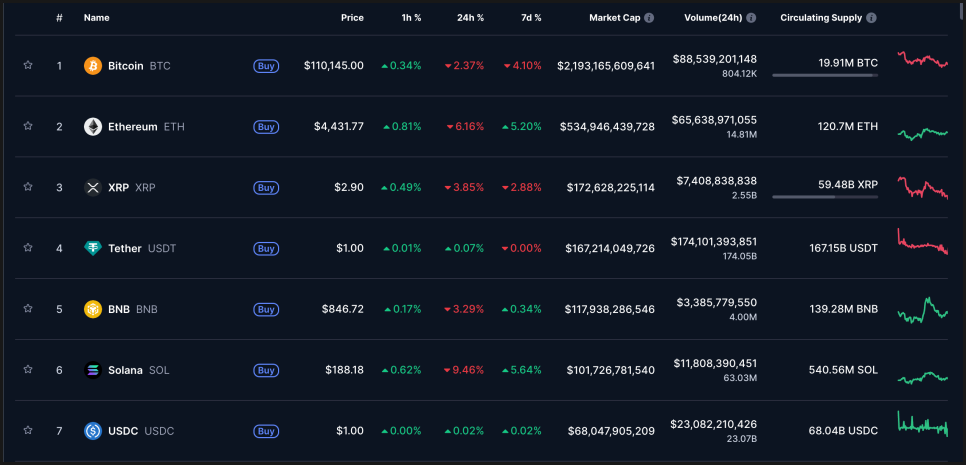Open the USDC name link

pos(141,431)
